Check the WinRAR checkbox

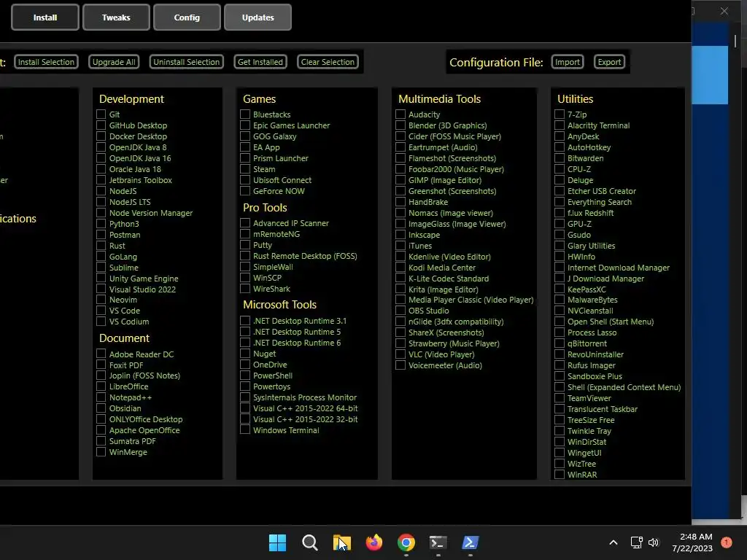point(560,474)
